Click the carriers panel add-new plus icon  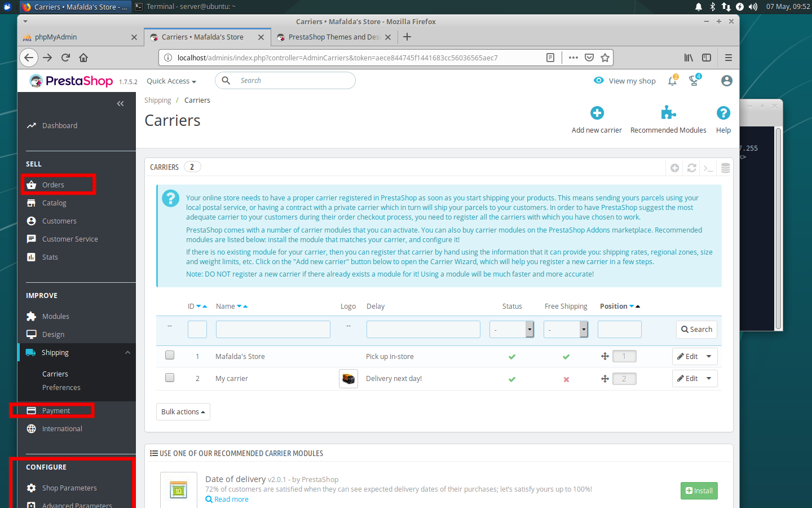pyautogui.click(x=675, y=168)
